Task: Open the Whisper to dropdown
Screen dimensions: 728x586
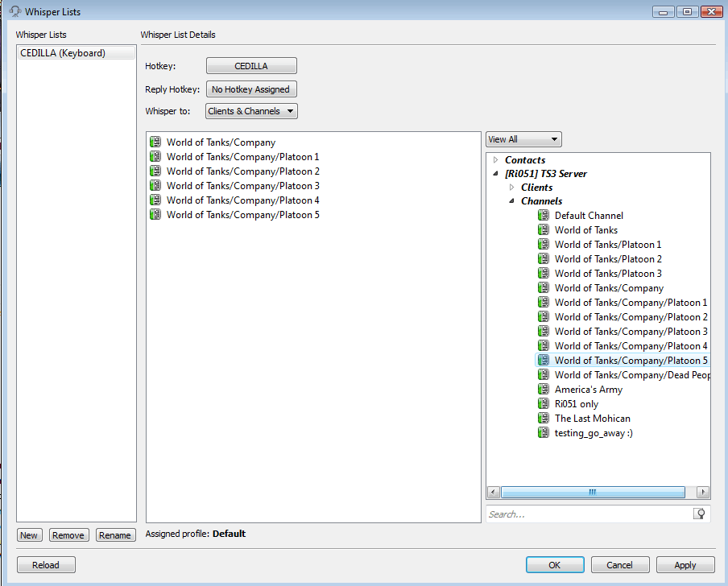Action: 252,111
